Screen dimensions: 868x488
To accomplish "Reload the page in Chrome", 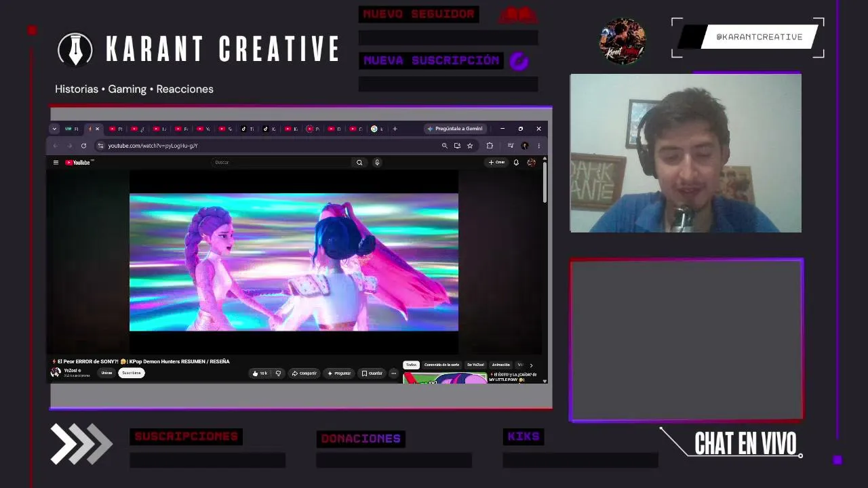I will click(x=83, y=146).
